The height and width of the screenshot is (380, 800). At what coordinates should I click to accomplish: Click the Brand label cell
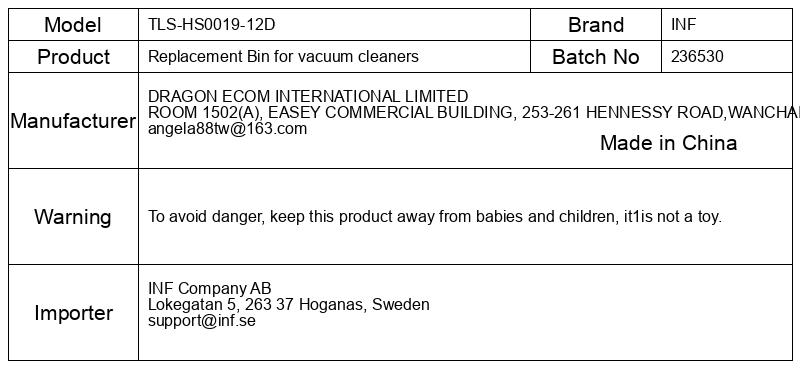pos(596,24)
